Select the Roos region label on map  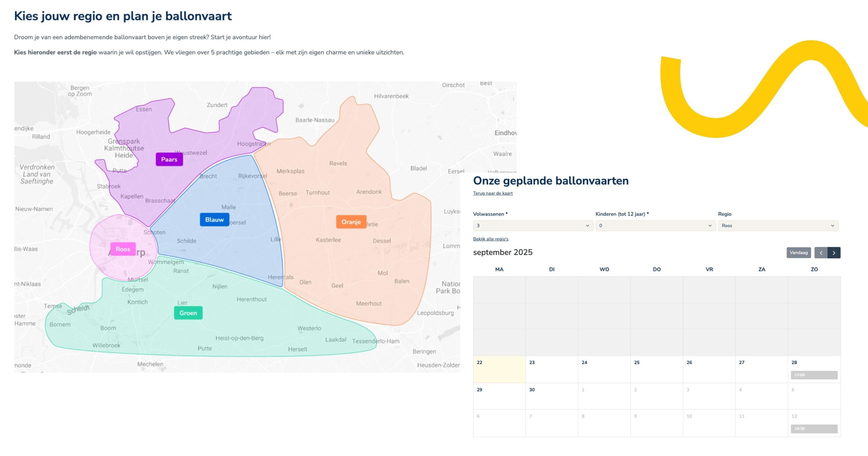123,249
